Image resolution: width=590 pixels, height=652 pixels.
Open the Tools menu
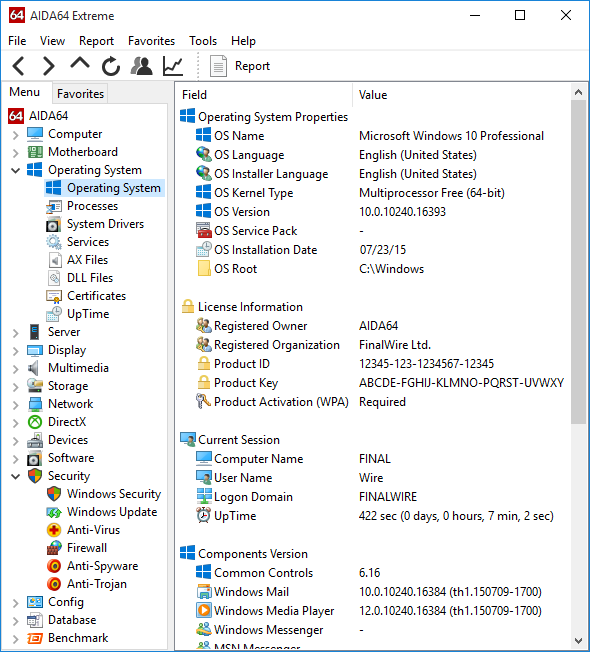coord(203,41)
